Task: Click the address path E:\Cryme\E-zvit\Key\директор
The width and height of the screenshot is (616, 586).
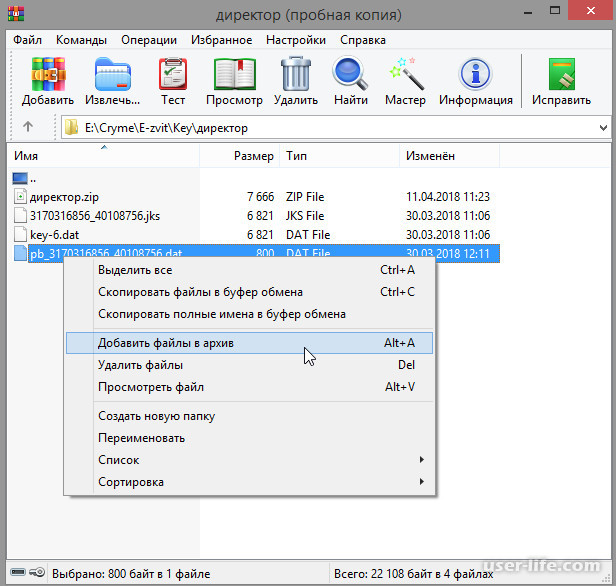Action: [166, 128]
